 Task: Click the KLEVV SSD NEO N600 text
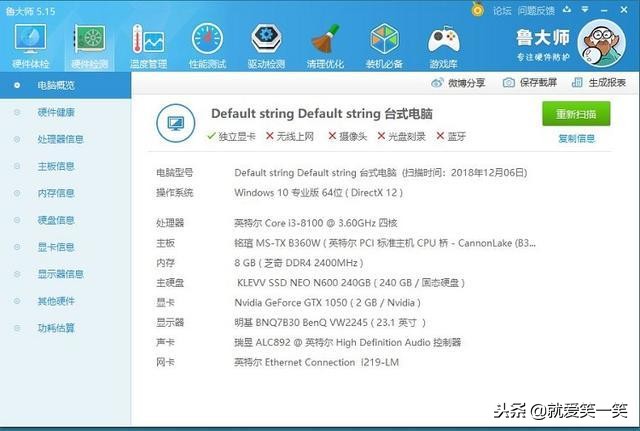coord(351,283)
